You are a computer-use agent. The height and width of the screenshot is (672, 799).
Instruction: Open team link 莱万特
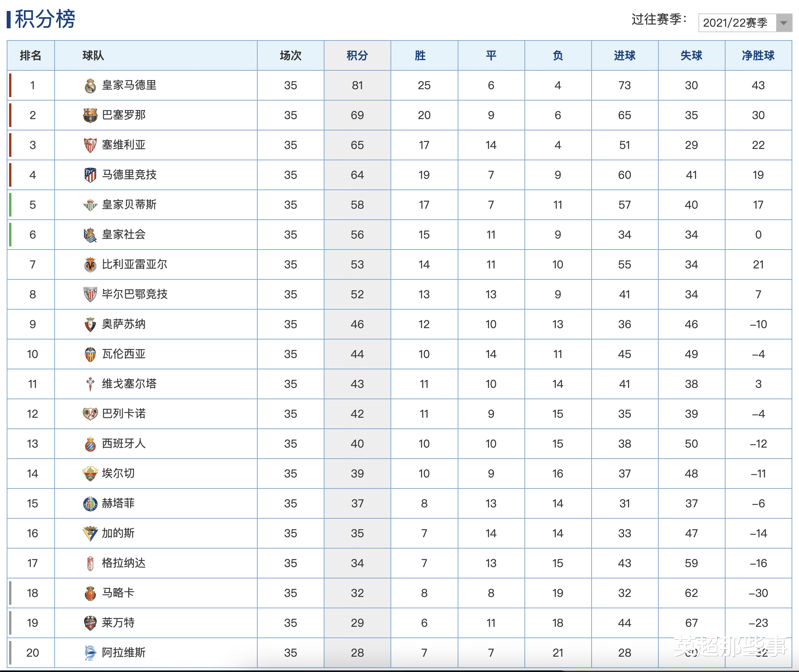click(x=118, y=623)
